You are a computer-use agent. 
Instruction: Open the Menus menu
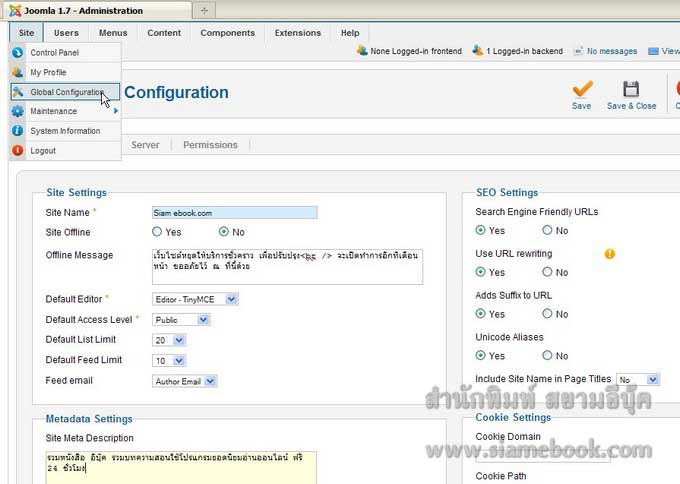click(113, 33)
